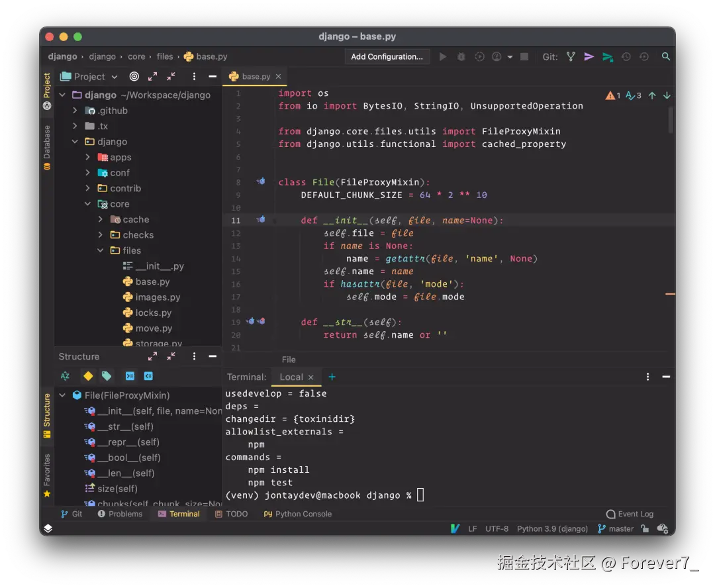Viewport: 715px width, 588px height.
Task: Toggle tool window quick access icon
Action: tap(48, 528)
